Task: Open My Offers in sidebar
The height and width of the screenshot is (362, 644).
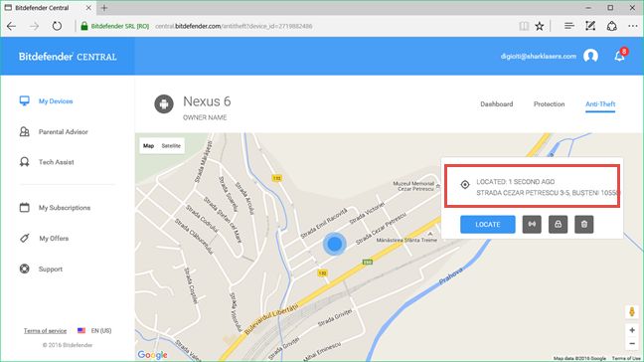Action: [x=54, y=239]
